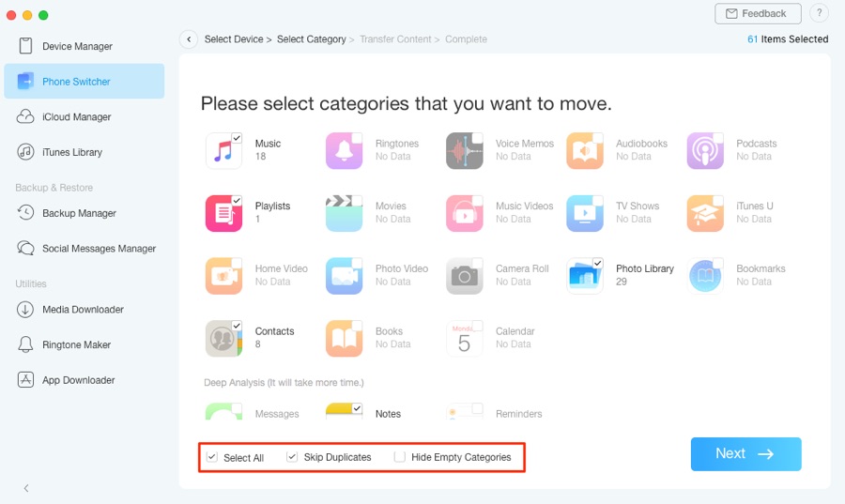Open Backup Manager in sidebar
Screen dimensions: 845x504
[x=84, y=213]
